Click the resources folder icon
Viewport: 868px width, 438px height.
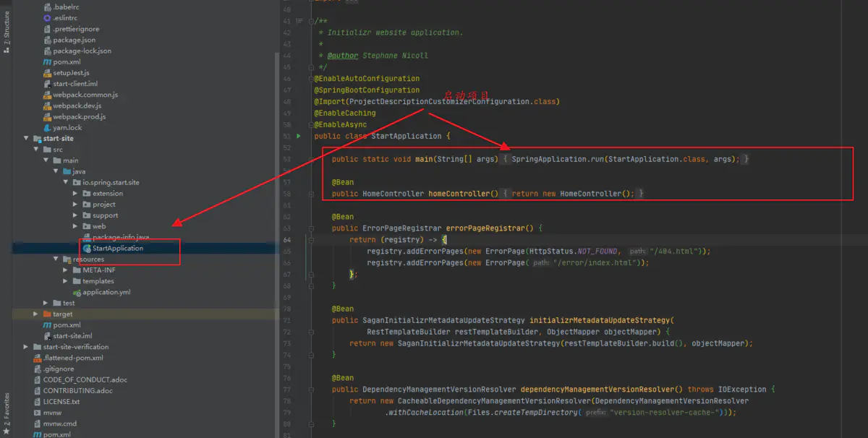coord(67,259)
